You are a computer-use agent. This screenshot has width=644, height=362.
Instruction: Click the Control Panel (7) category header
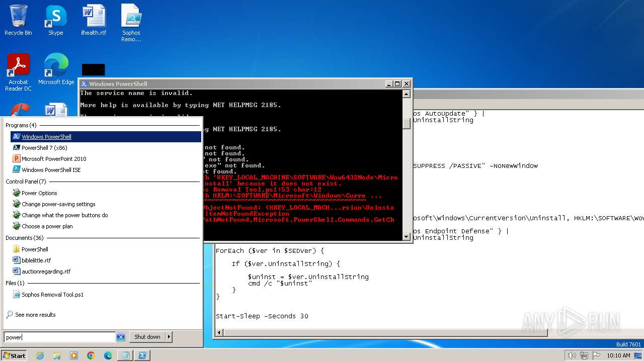[x=26, y=182]
